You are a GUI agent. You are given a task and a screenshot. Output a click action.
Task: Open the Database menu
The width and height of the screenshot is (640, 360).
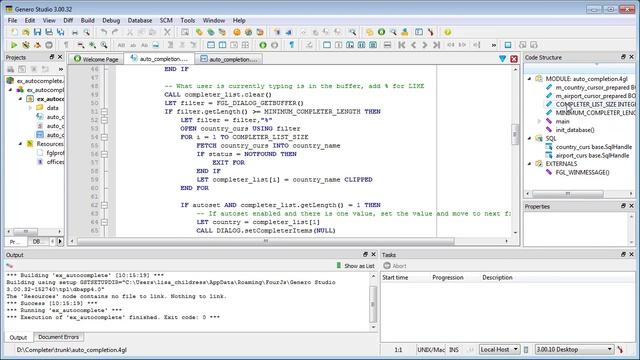click(140, 20)
